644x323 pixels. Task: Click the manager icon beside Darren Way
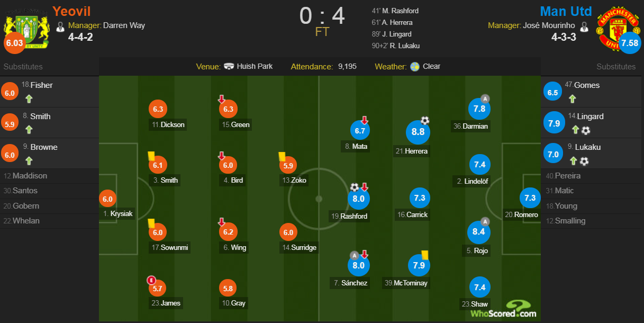[x=61, y=25]
